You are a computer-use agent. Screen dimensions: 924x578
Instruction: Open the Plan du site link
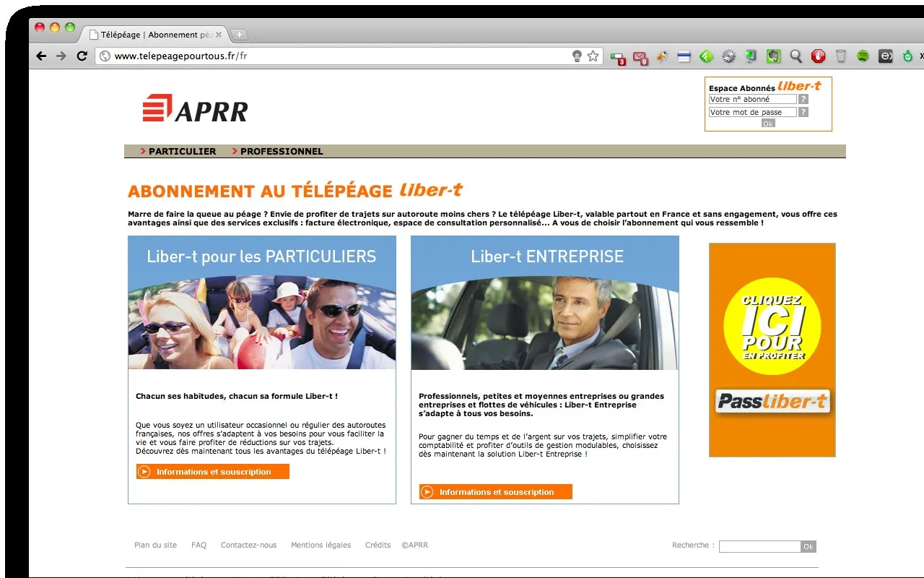pyautogui.click(x=155, y=545)
